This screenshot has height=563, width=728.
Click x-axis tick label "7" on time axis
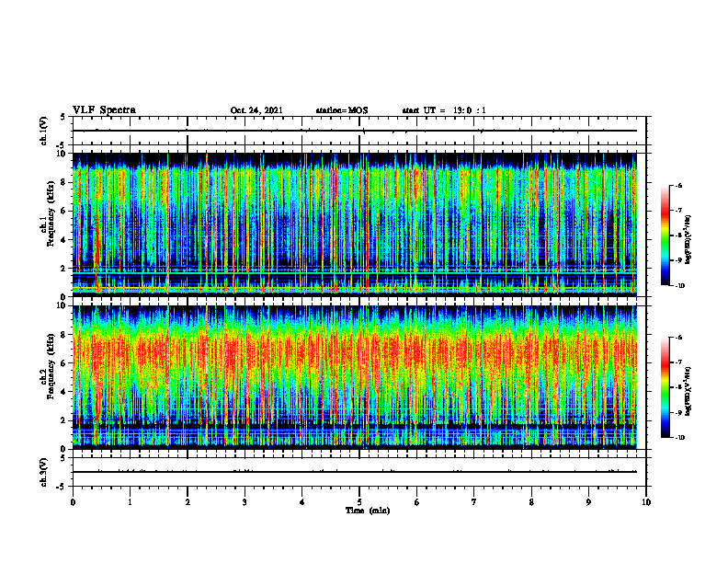tap(474, 502)
